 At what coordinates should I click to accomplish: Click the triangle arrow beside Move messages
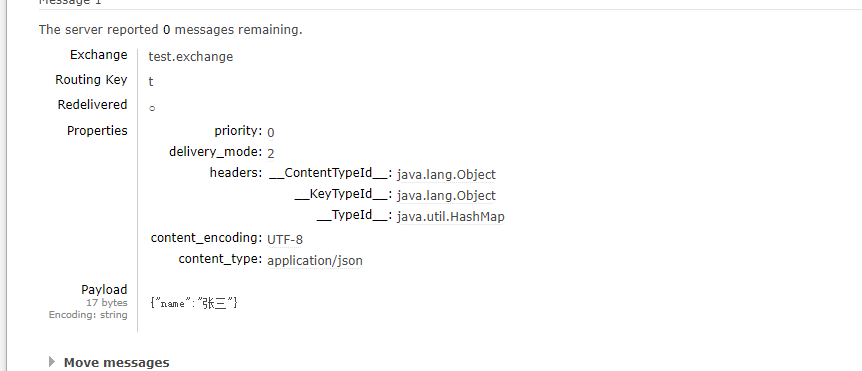click(x=52, y=362)
